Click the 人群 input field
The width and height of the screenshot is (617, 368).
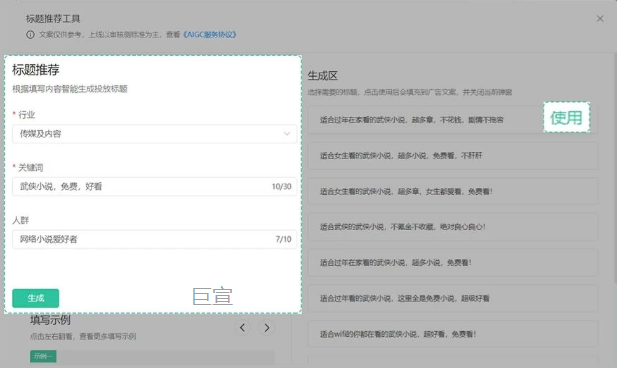coord(154,239)
